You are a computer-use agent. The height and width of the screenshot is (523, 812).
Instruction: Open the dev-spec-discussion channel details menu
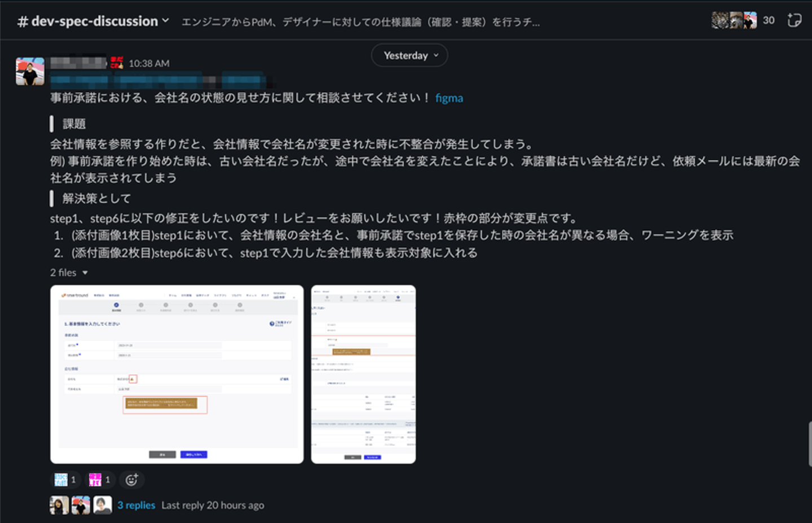click(93, 21)
